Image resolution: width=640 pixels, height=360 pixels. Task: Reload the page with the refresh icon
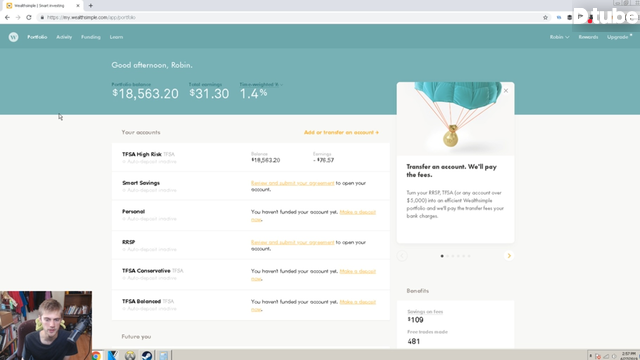click(29, 18)
